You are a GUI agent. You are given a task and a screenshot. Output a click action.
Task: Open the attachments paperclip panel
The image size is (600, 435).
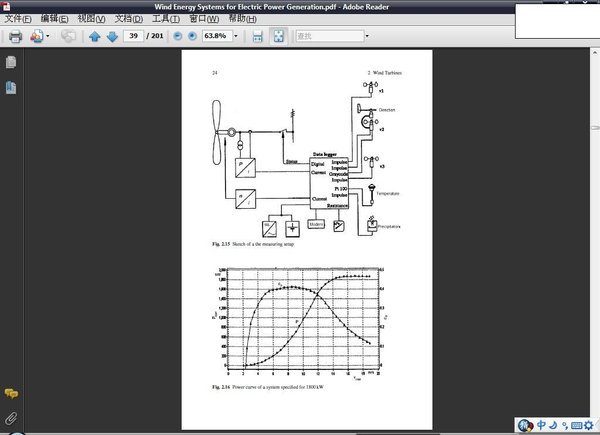point(11,417)
